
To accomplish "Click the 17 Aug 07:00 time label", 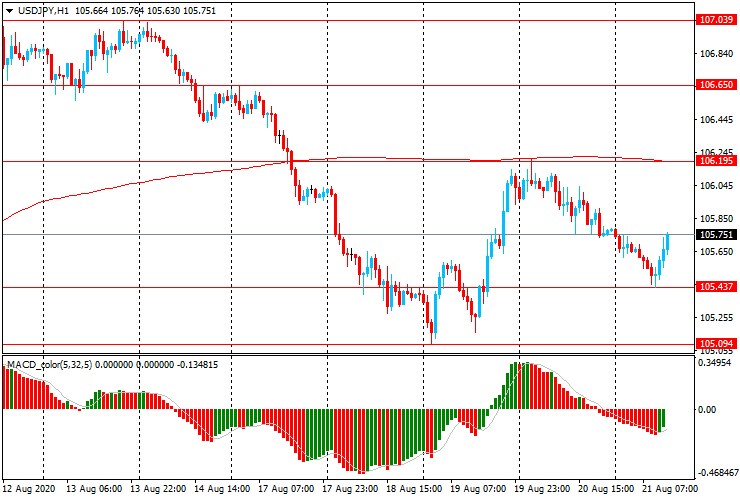I will tap(286, 488).
